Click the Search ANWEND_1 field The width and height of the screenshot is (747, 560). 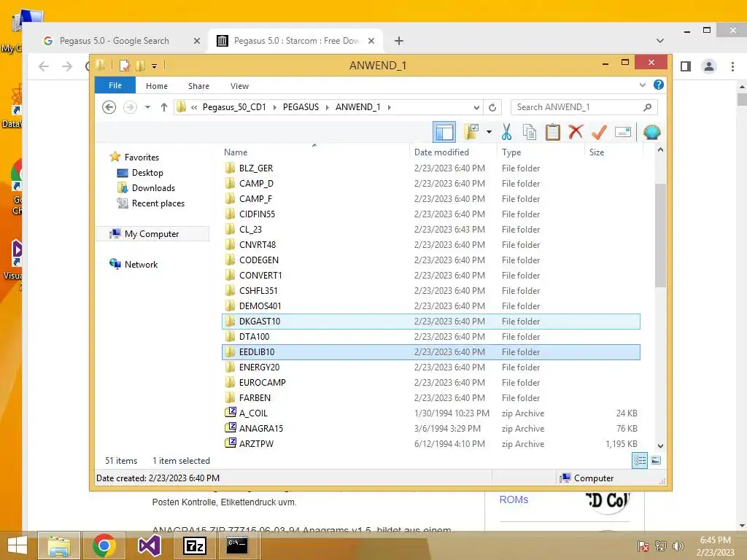coord(584,107)
